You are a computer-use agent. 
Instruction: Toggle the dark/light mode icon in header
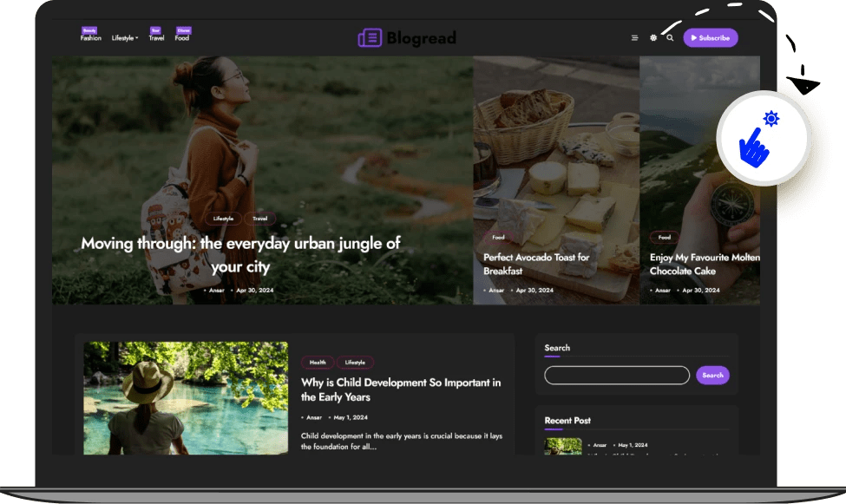pyautogui.click(x=653, y=38)
